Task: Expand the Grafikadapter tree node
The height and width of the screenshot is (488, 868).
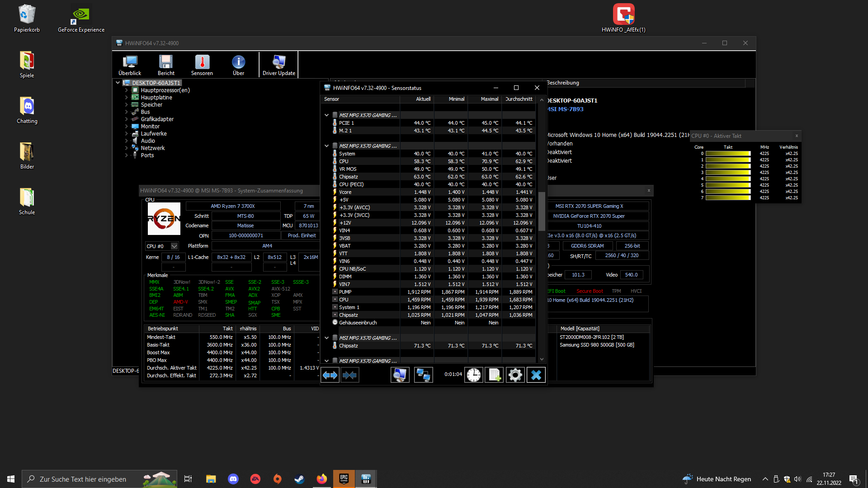Action: point(127,119)
